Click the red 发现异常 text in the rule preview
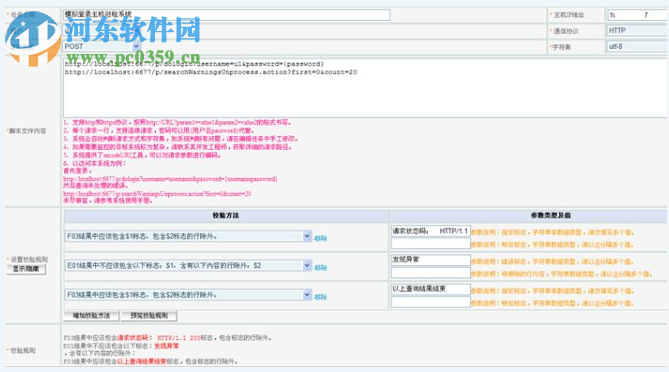The height and width of the screenshot is (372, 669). tap(166, 346)
